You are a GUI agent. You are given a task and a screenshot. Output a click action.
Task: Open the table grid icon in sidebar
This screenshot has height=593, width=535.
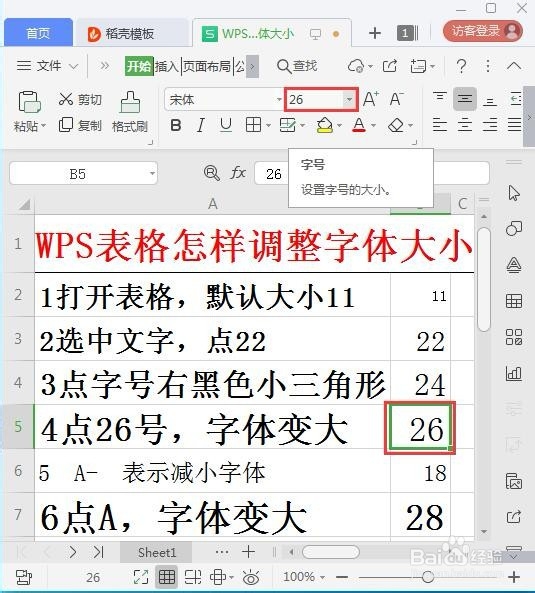click(x=514, y=301)
